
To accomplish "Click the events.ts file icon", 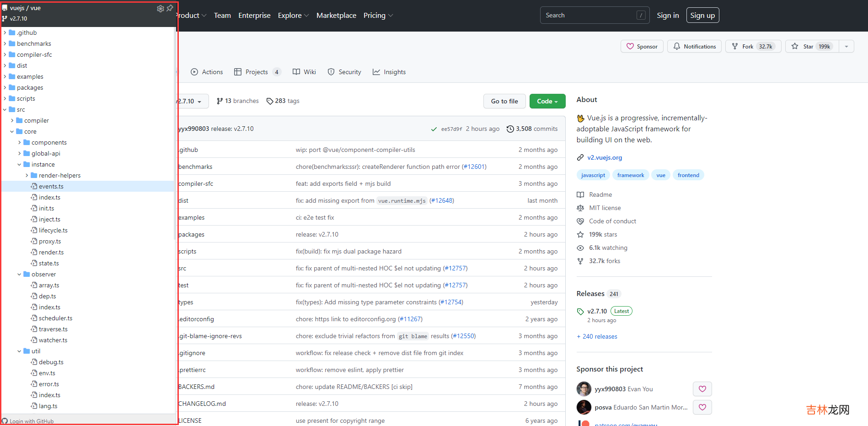I will 34,186.
